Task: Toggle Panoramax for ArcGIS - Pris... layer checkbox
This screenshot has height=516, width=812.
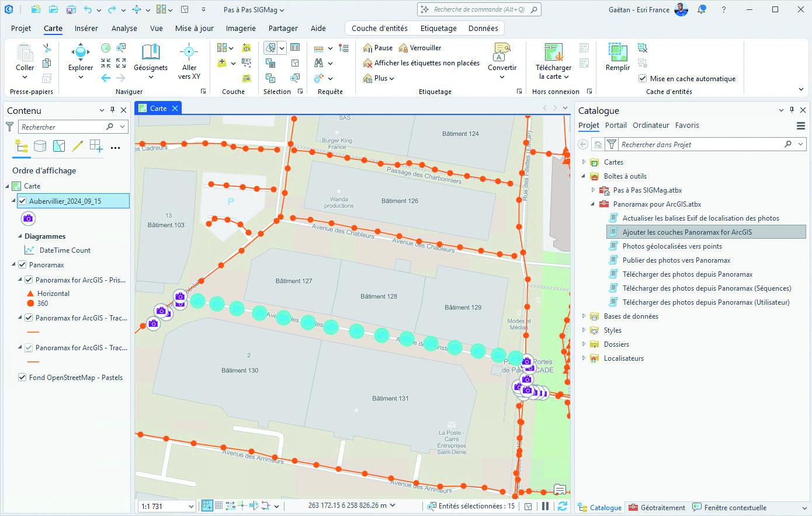Action: (x=28, y=280)
